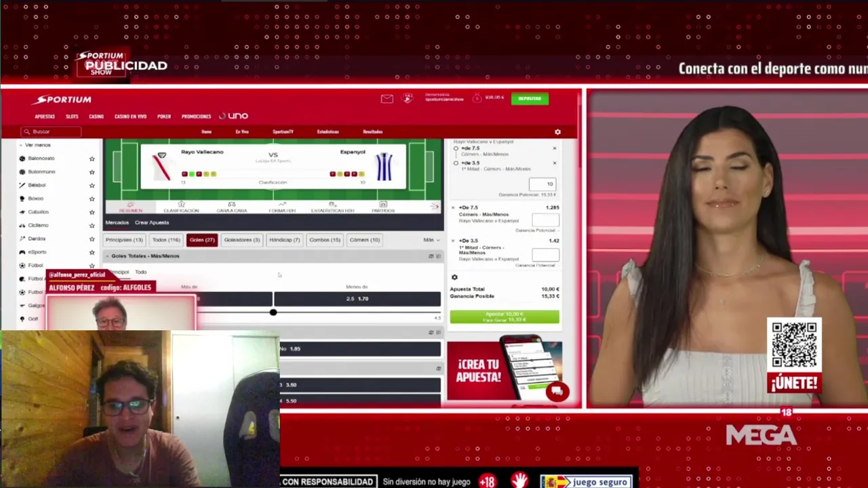Click the combined stake field showing 10

541,184
